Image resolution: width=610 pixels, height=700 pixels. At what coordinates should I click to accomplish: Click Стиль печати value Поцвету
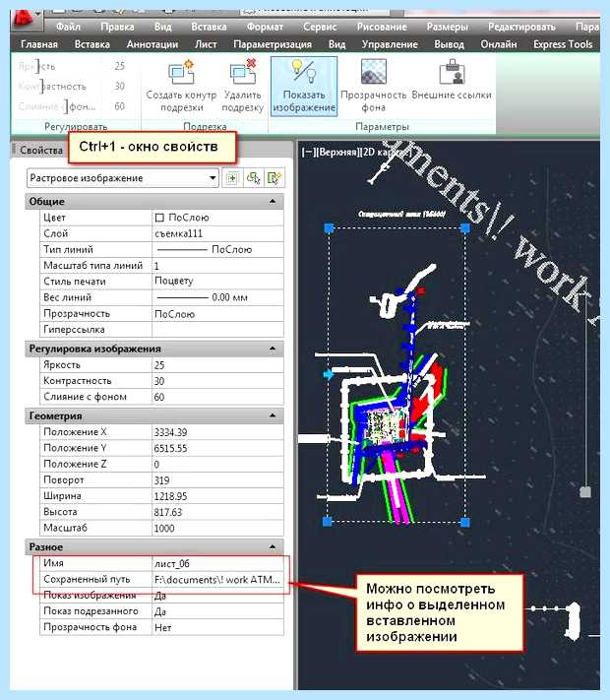point(217,282)
